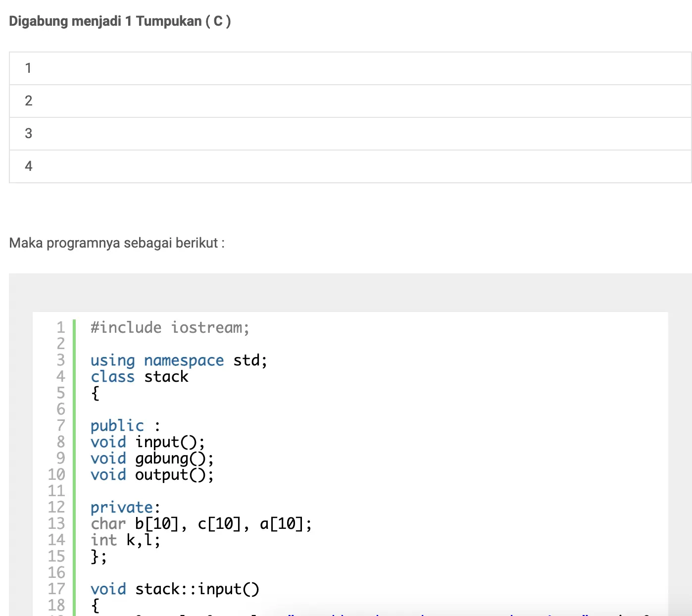The width and height of the screenshot is (692, 616).
Task: Click the "#include iostream;" code line
Action: tap(170, 328)
